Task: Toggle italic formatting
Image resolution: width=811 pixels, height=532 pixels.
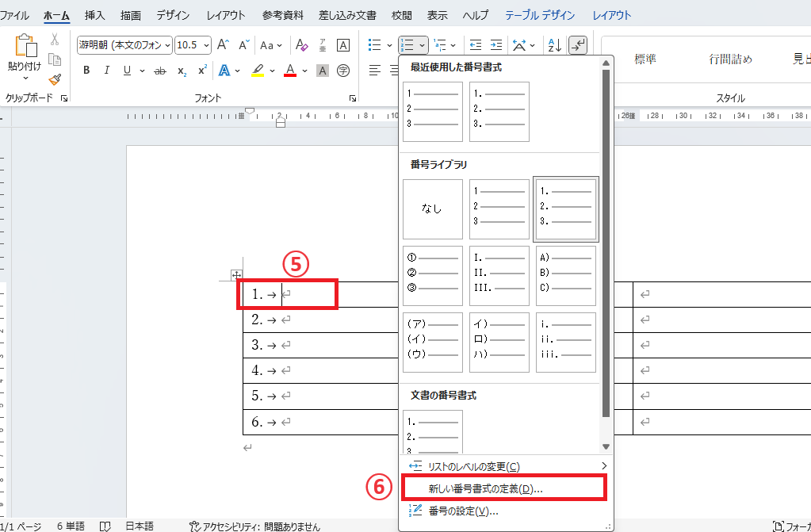Action: (x=106, y=71)
